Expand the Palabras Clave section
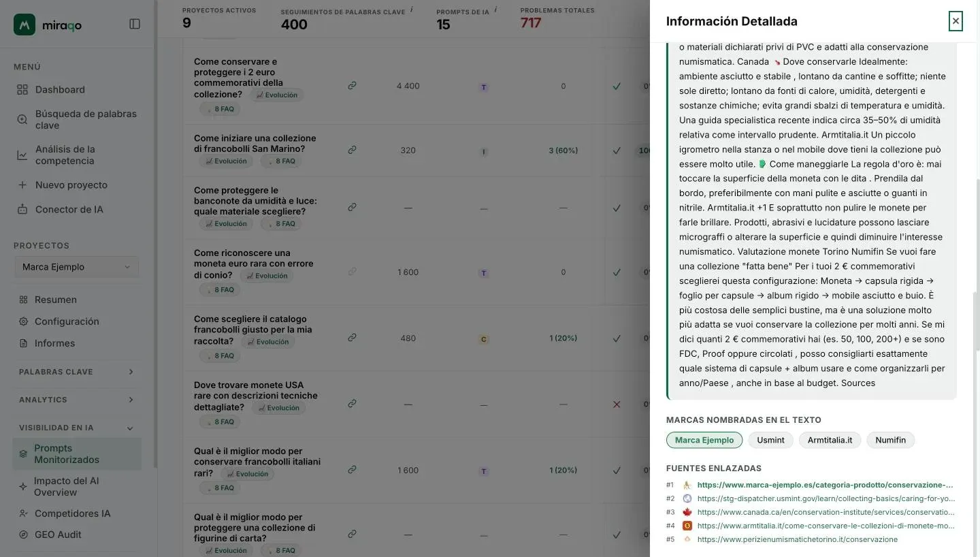This screenshot has width=980, height=557. pos(77,372)
